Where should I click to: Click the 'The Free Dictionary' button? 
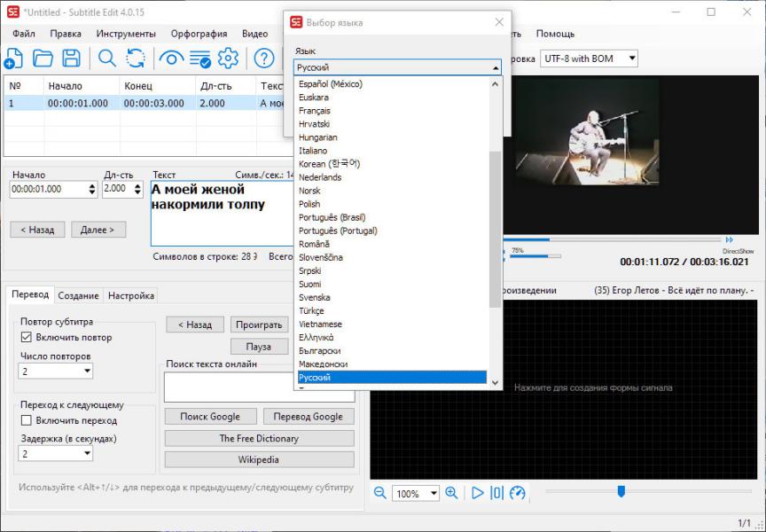pos(259,439)
